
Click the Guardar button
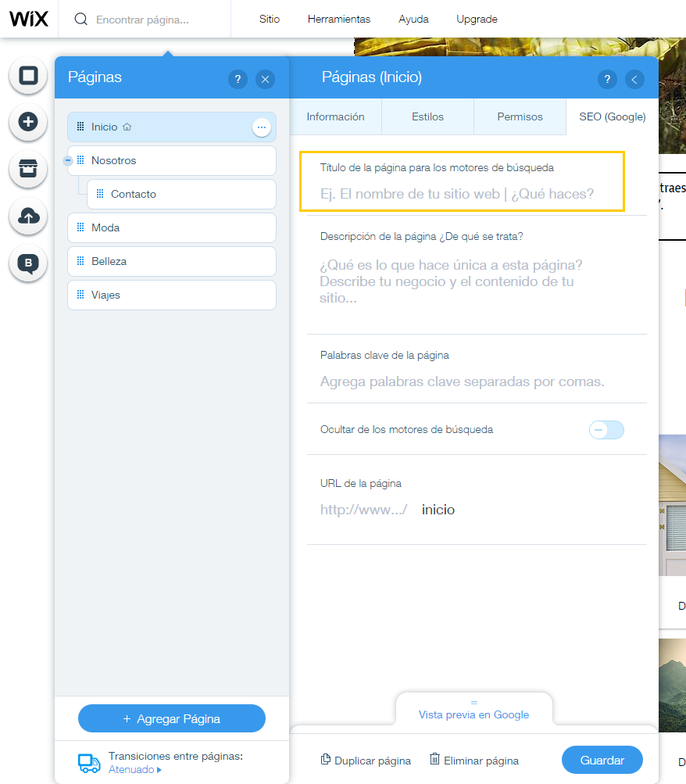click(x=602, y=759)
